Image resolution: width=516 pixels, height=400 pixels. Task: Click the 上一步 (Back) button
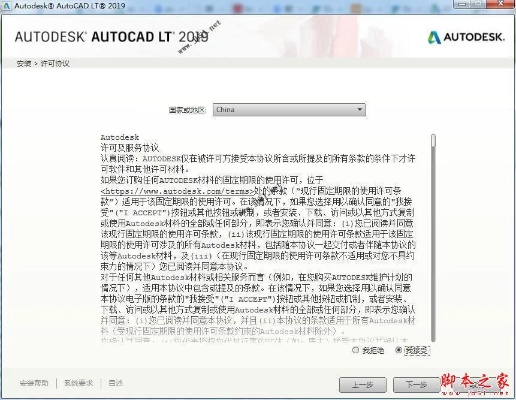[363, 385]
